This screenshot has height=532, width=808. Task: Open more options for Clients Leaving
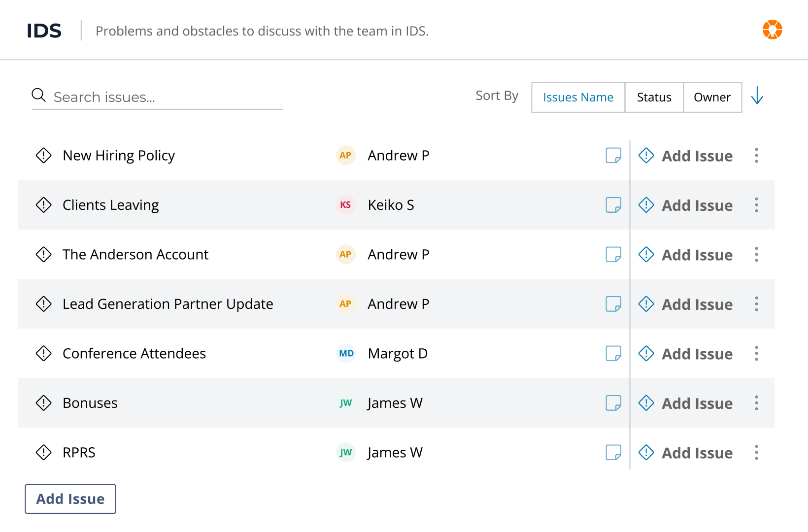click(x=756, y=205)
